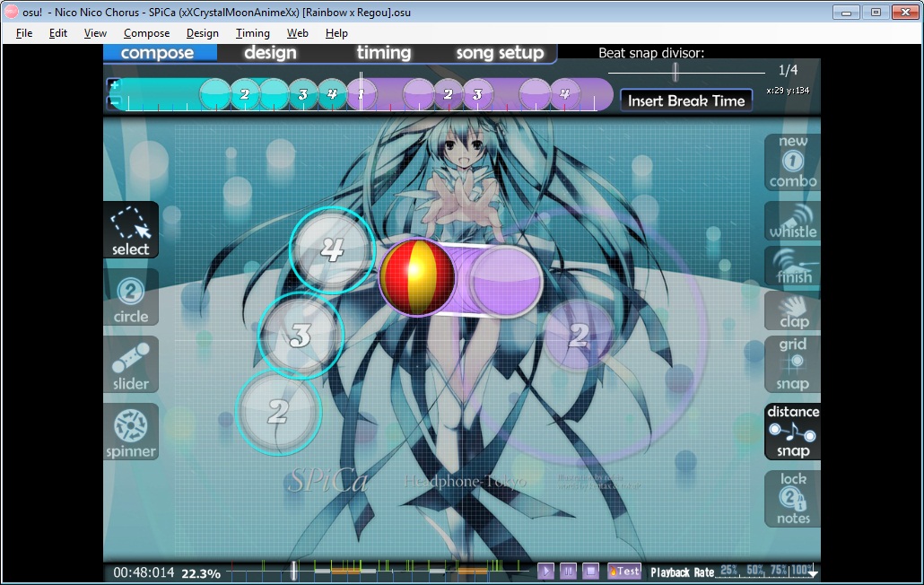Set the playback rate to 25%
Screen dimensions: 924x585
click(729, 570)
